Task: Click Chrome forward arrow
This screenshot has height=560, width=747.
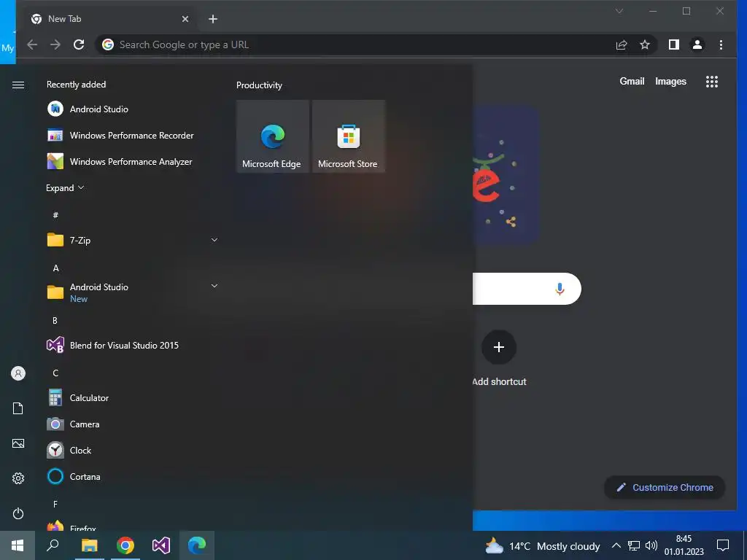Action: [x=55, y=44]
